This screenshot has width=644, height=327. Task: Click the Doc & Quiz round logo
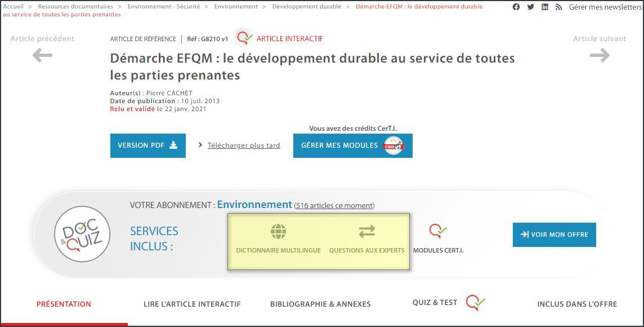[82, 234]
